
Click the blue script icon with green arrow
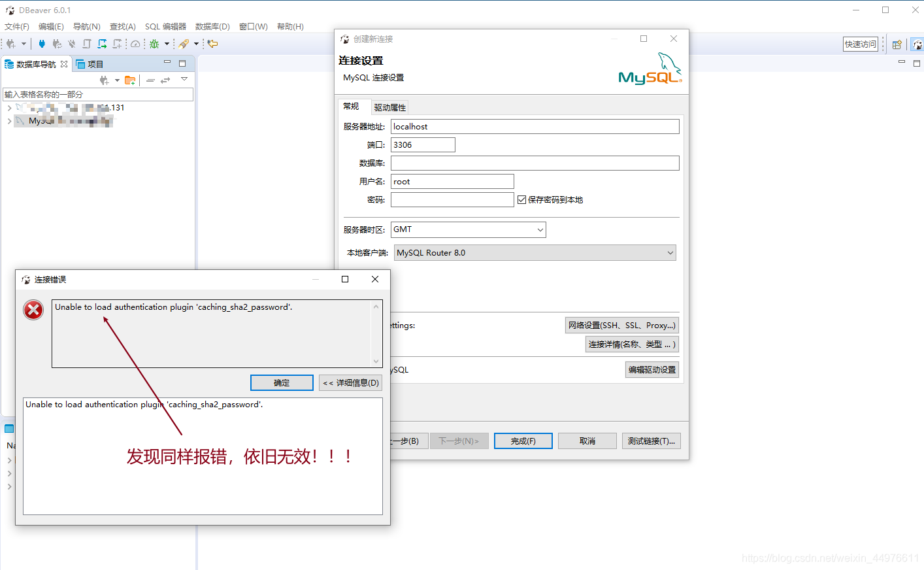click(x=102, y=44)
